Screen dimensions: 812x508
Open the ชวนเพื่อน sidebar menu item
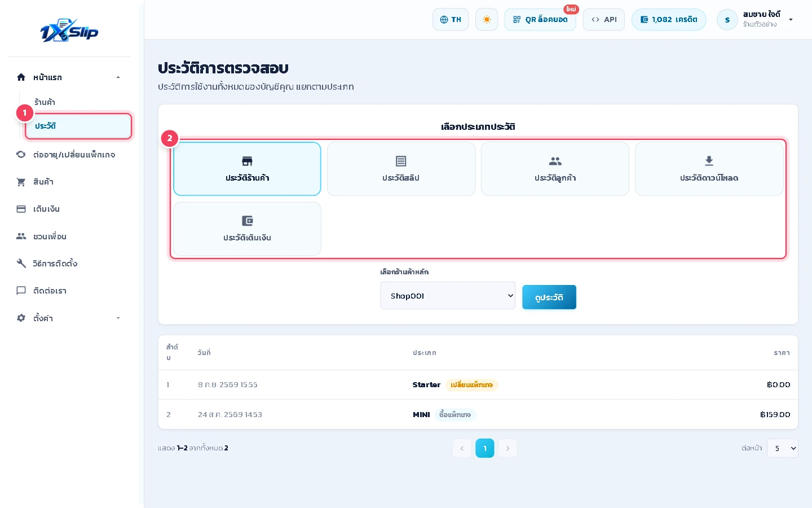[x=69, y=236]
